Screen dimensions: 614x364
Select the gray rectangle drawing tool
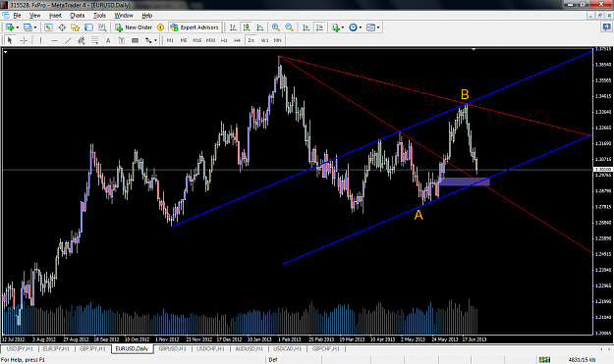coord(136,40)
